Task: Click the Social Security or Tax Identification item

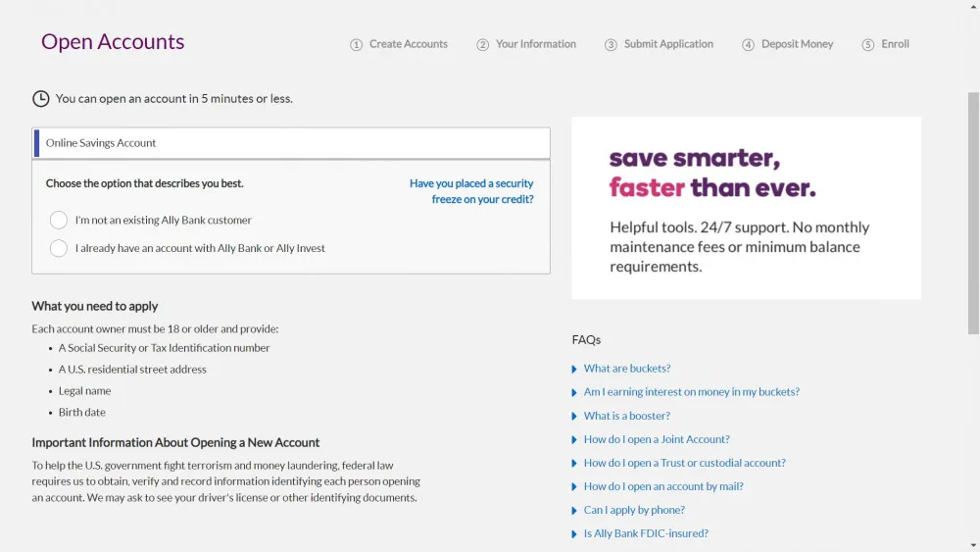Action: (x=165, y=348)
